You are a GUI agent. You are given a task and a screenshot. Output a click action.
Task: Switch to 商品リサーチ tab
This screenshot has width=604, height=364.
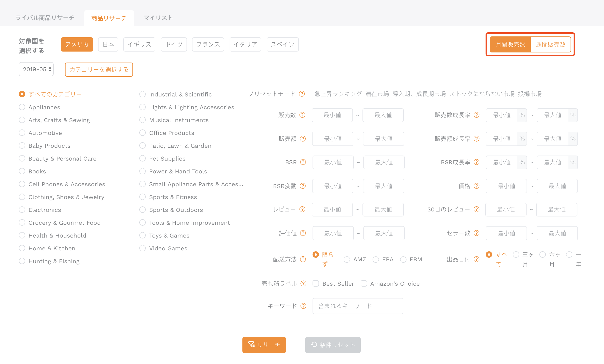[109, 18]
